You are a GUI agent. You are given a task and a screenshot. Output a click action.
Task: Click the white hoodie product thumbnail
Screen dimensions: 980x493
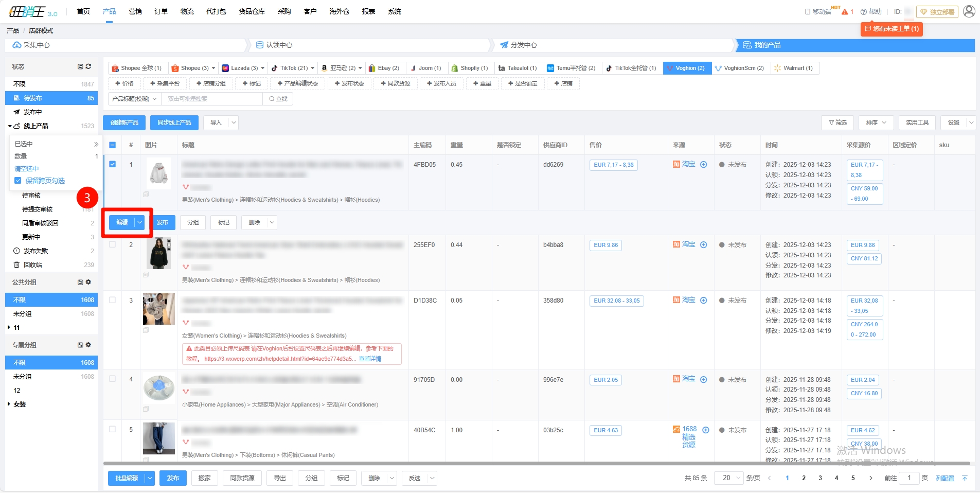158,173
